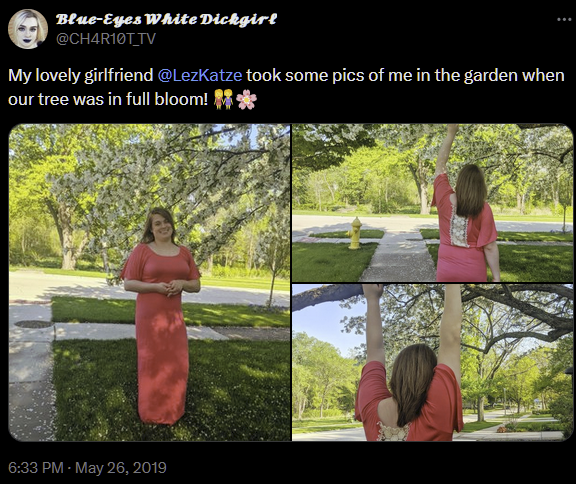Open the large left photo of the red dress

click(150, 282)
